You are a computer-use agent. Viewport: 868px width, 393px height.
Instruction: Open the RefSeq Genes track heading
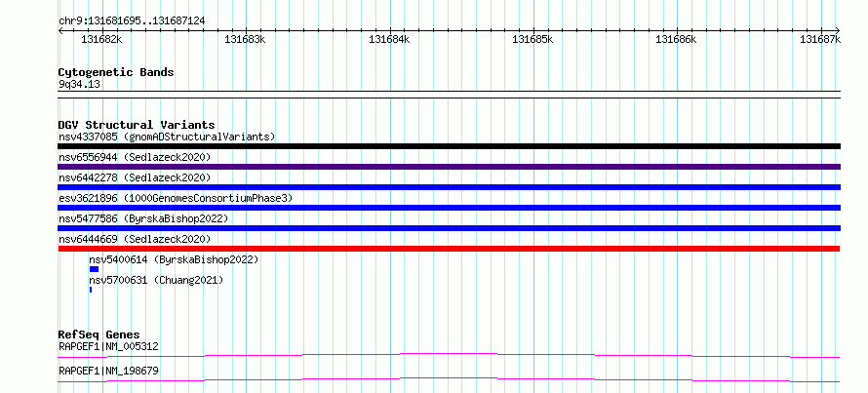pos(99,334)
